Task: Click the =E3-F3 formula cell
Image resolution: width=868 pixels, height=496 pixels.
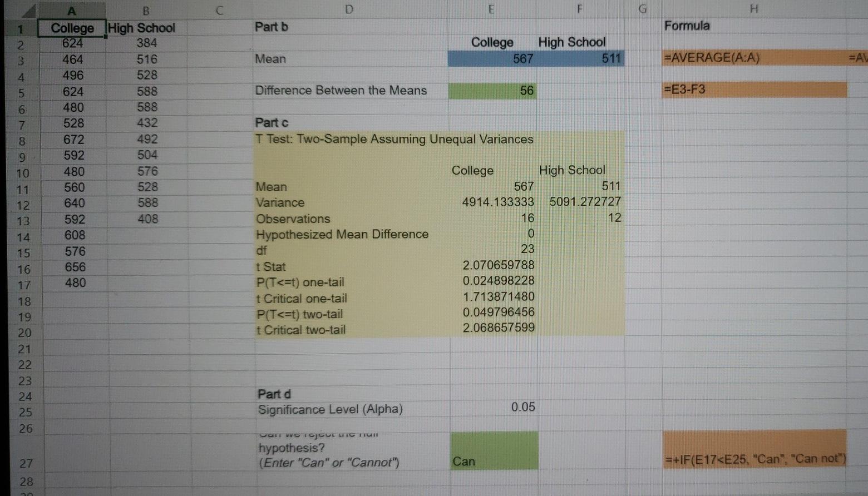Action: (x=754, y=90)
